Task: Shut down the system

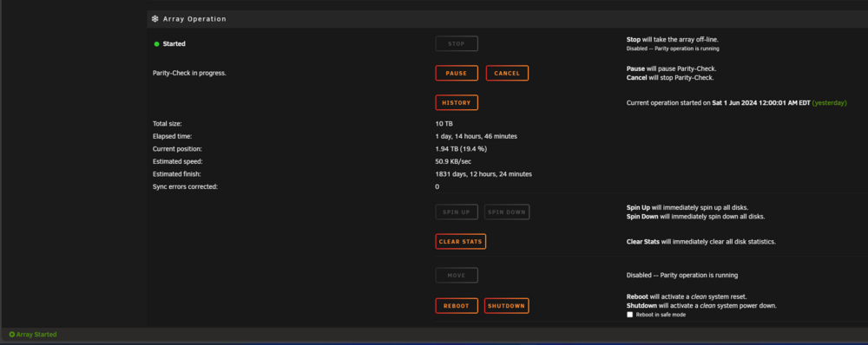Action: (507, 306)
